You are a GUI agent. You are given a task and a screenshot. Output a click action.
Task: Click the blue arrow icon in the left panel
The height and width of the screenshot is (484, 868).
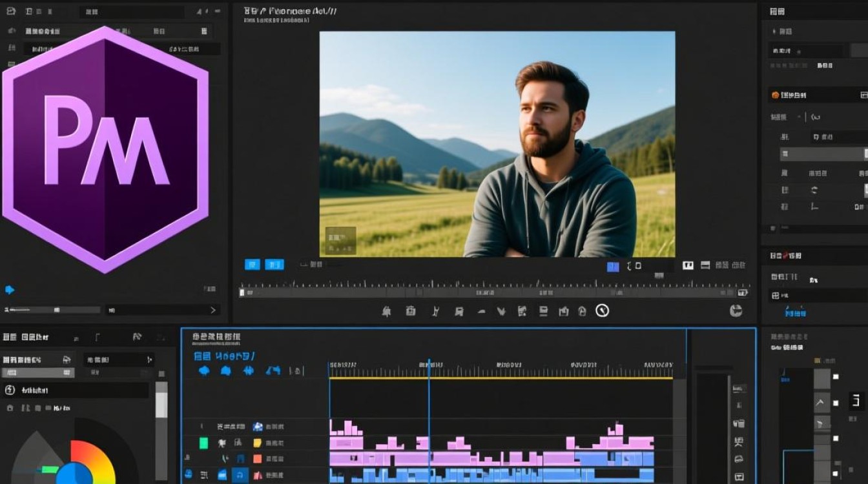(10, 290)
